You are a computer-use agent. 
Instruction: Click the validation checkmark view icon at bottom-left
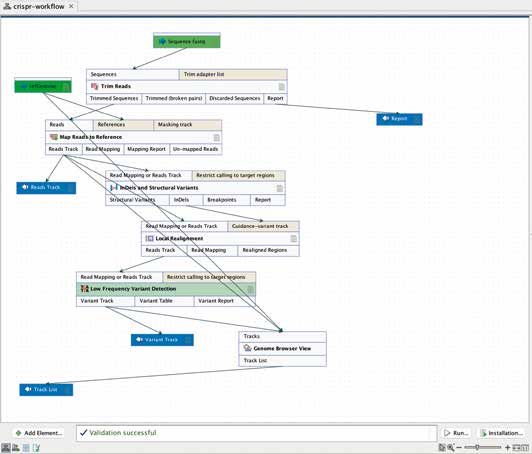click(36, 448)
